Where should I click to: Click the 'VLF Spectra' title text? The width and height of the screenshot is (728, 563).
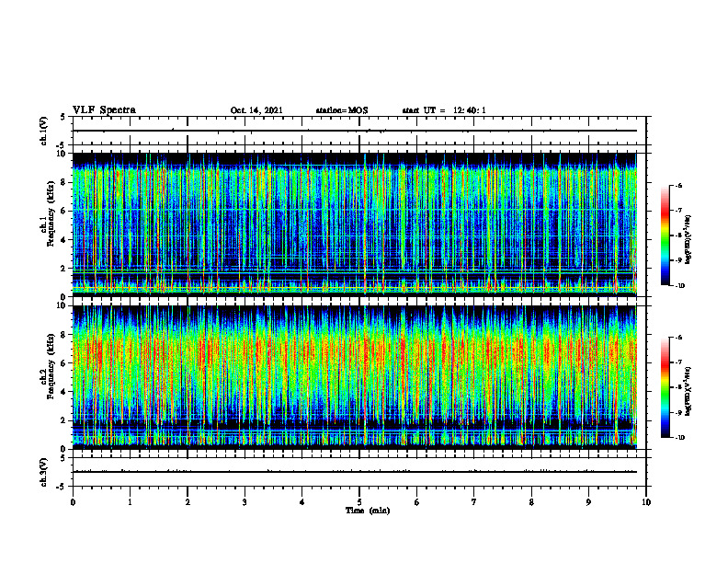point(104,110)
